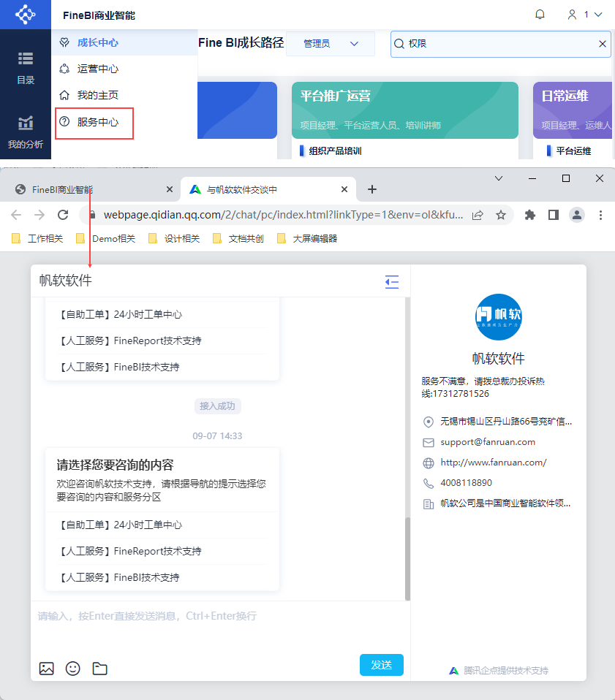Screen dimensions: 615x700
Task: Close the 与帆软软件交谈中 tab
Action: click(x=344, y=190)
